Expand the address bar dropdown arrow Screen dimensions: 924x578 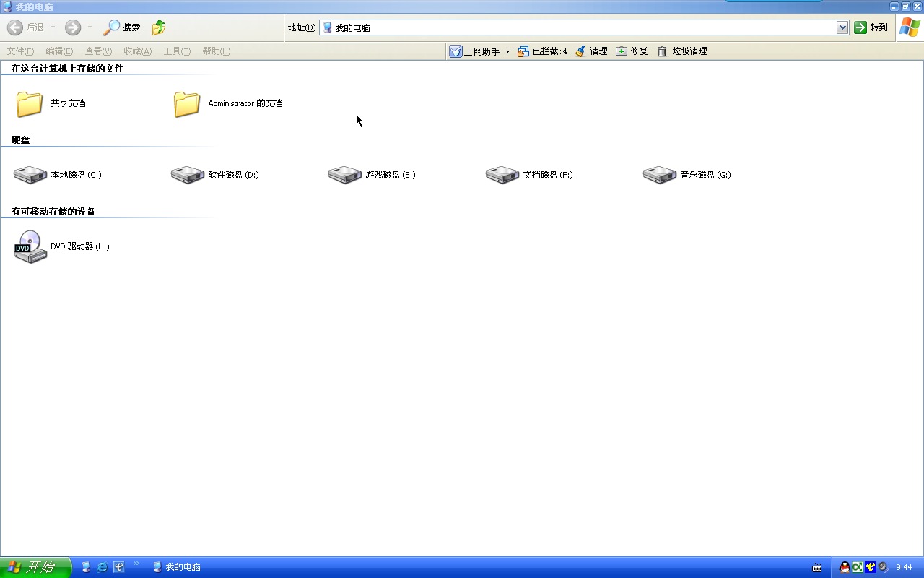point(842,27)
